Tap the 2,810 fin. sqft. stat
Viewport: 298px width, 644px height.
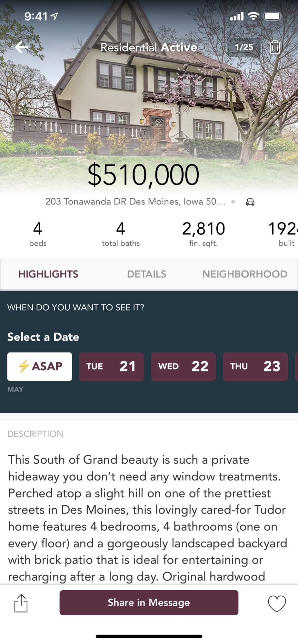pyautogui.click(x=204, y=234)
